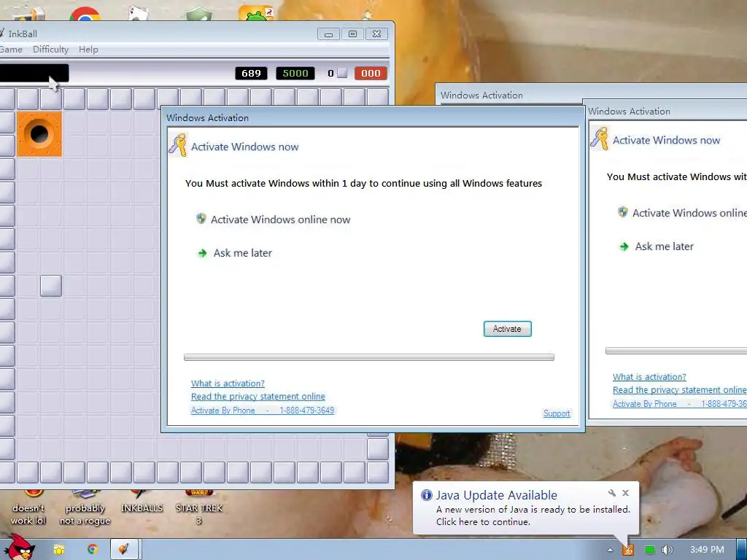
Task: Click the progress bar in front Activation dialog
Action: [x=368, y=357]
